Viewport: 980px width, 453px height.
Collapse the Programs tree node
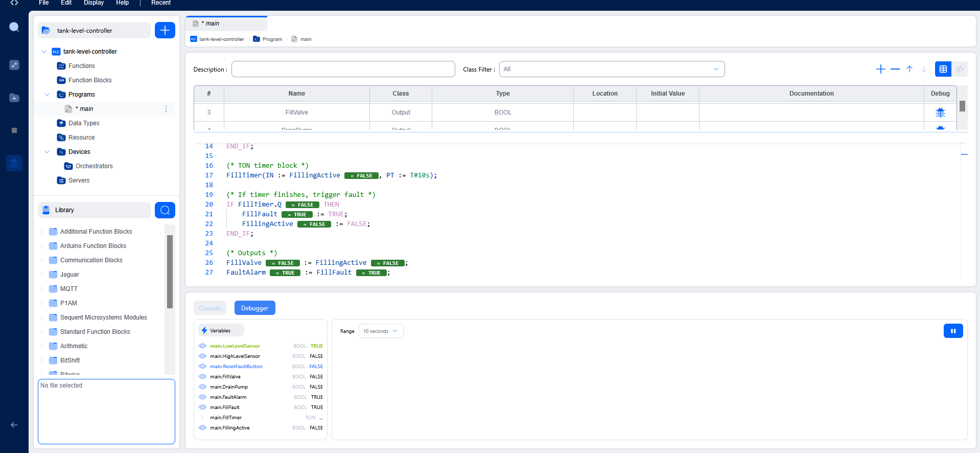(x=47, y=95)
